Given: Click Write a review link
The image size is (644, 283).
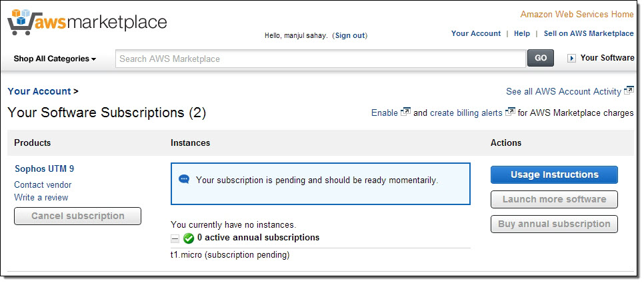Looking at the screenshot, I should point(41,197).
